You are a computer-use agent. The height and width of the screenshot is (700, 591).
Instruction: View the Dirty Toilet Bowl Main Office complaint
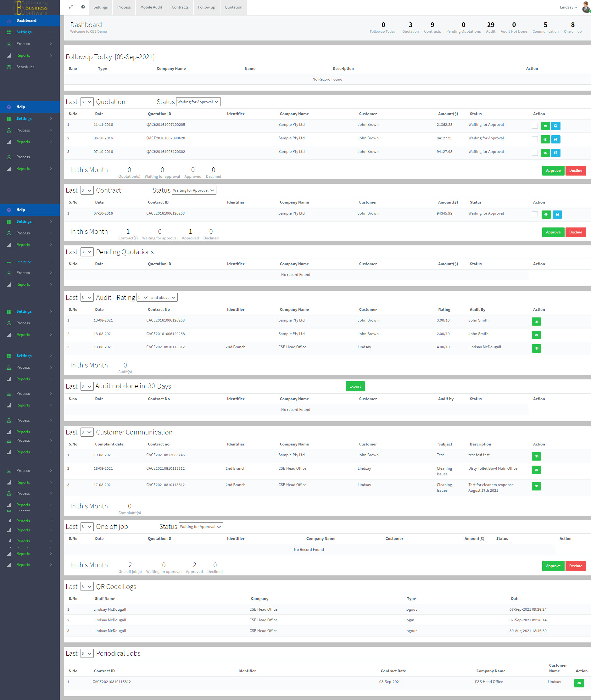click(536, 470)
